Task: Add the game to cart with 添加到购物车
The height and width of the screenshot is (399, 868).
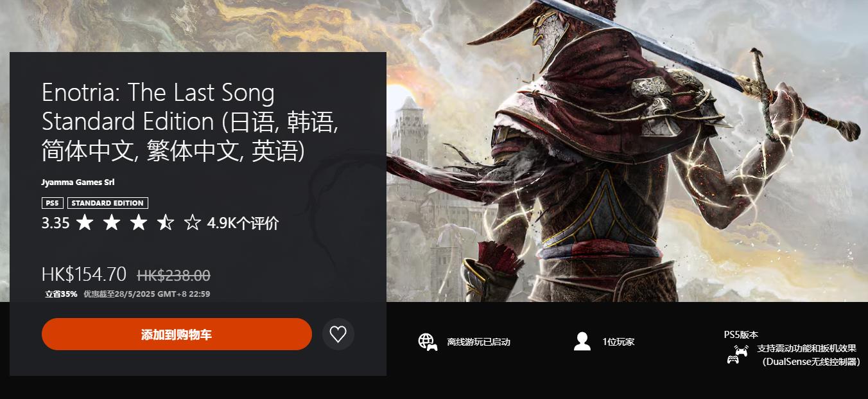Action: (177, 334)
